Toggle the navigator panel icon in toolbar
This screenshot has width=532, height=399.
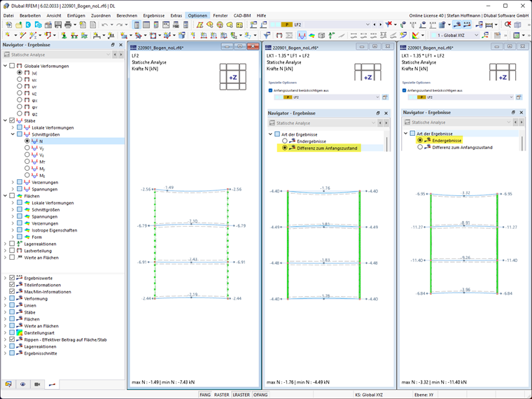click(136, 24)
